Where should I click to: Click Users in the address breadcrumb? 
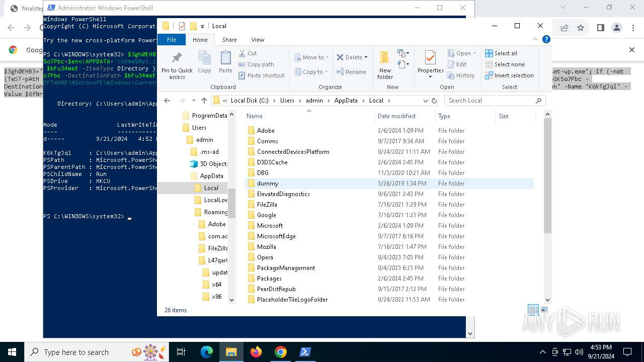(x=287, y=101)
